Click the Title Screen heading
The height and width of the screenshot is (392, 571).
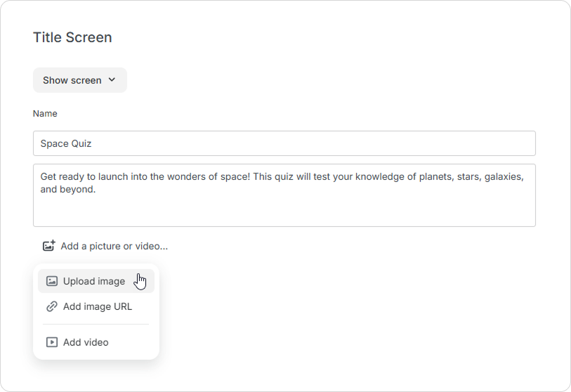(x=72, y=37)
